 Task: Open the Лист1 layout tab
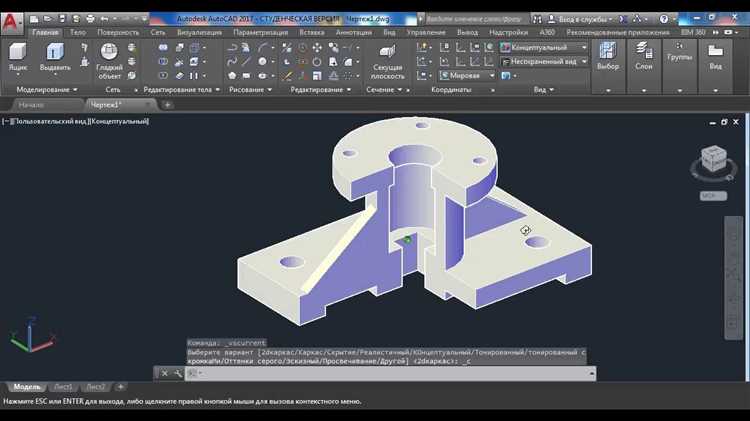pos(63,386)
